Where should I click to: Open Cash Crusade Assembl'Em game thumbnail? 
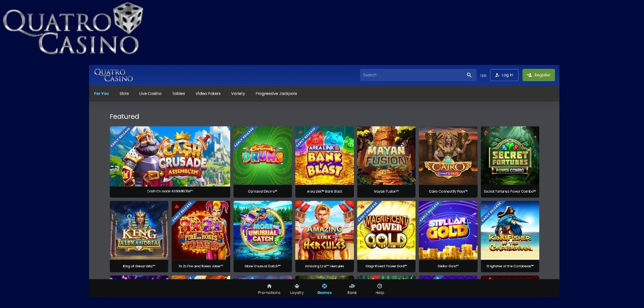coord(170,156)
